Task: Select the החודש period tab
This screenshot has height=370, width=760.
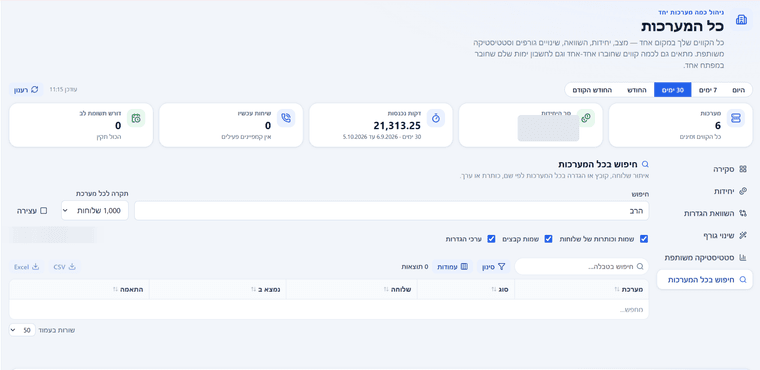Action: coord(637,90)
